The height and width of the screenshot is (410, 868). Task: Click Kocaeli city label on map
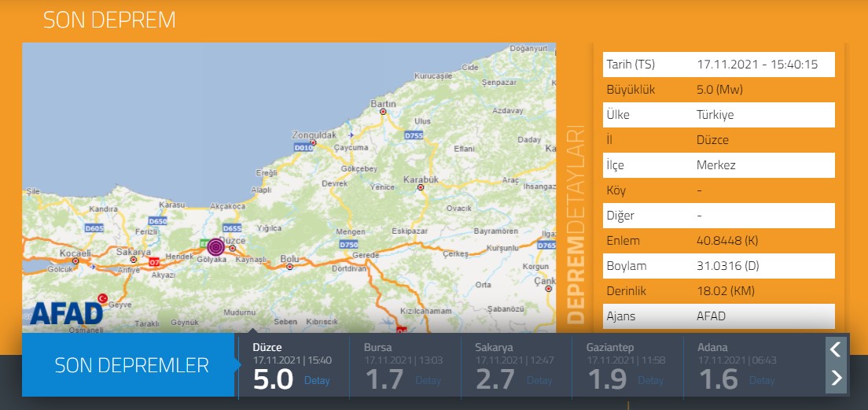click(75, 253)
